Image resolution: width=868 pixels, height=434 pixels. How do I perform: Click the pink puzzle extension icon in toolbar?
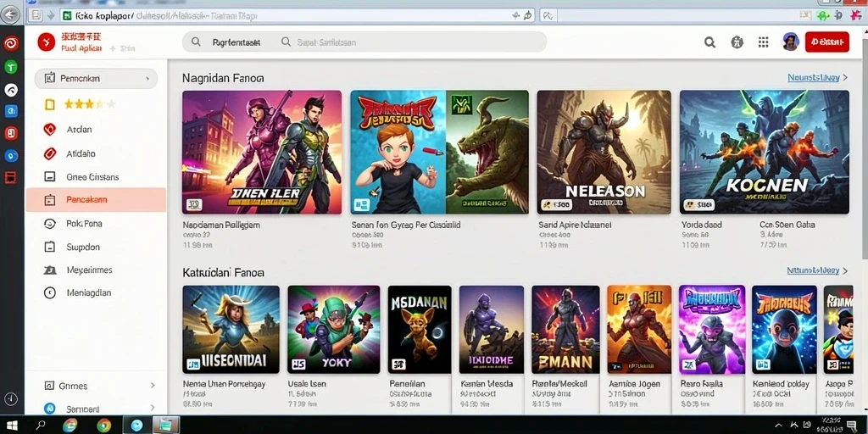coord(855,15)
